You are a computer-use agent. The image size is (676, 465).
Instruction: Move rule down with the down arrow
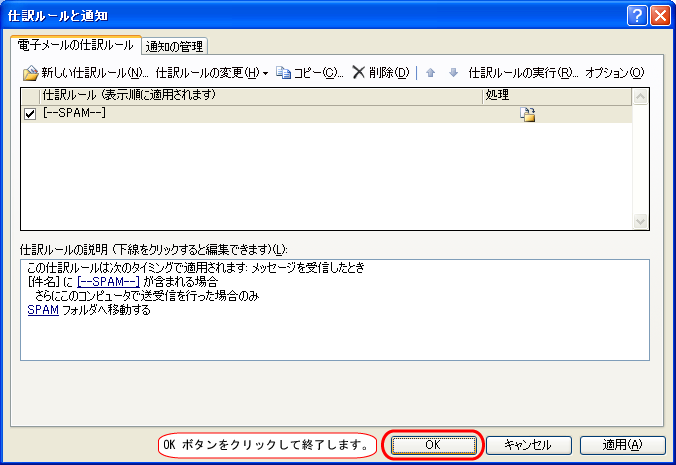(x=453, y=72)
